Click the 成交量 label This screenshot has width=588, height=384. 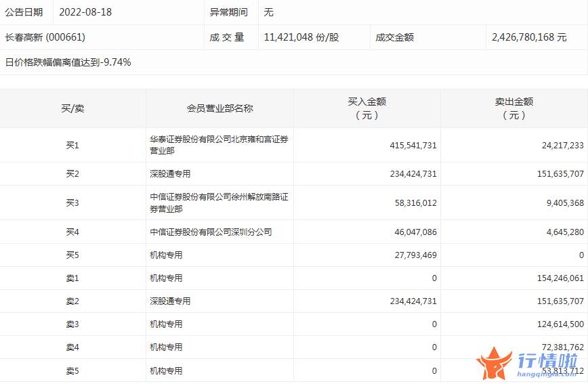[227, 37]
